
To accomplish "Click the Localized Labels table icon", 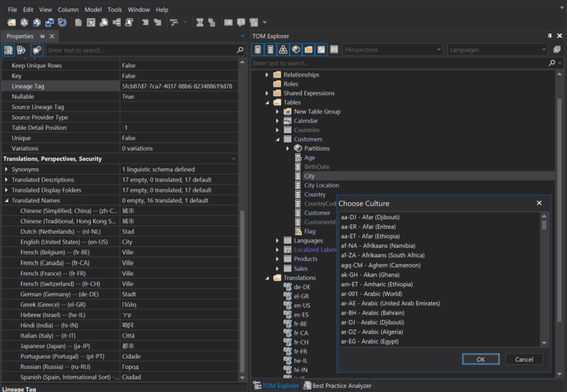I will (287, 250).
